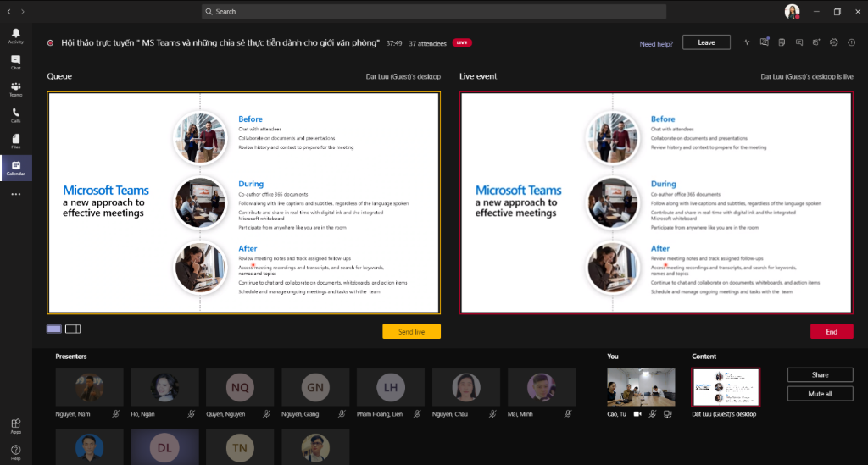Unmute Nguyen, Chau microphone
Viewport: 868px width, 465px height.
pyautogui.click(x=492, y=413)
